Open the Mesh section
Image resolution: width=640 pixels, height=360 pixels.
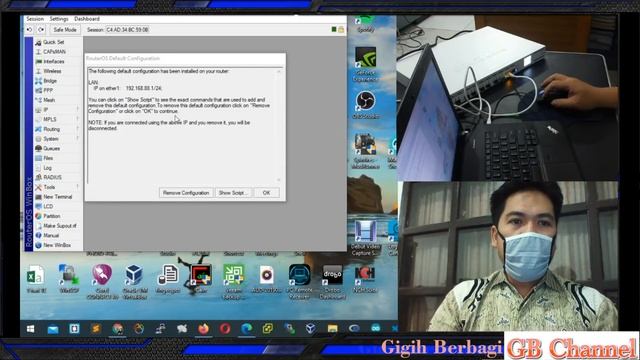49,100
